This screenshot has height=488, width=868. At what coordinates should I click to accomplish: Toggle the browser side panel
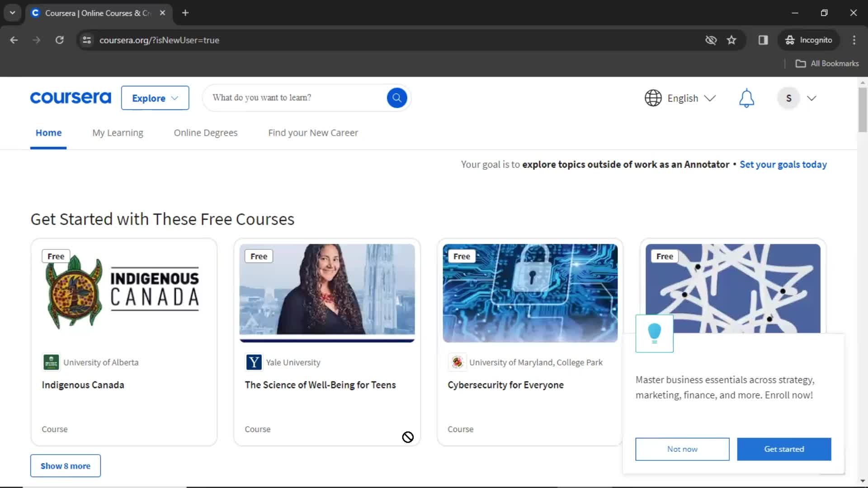pyautogui.click(x=763, y=40)
